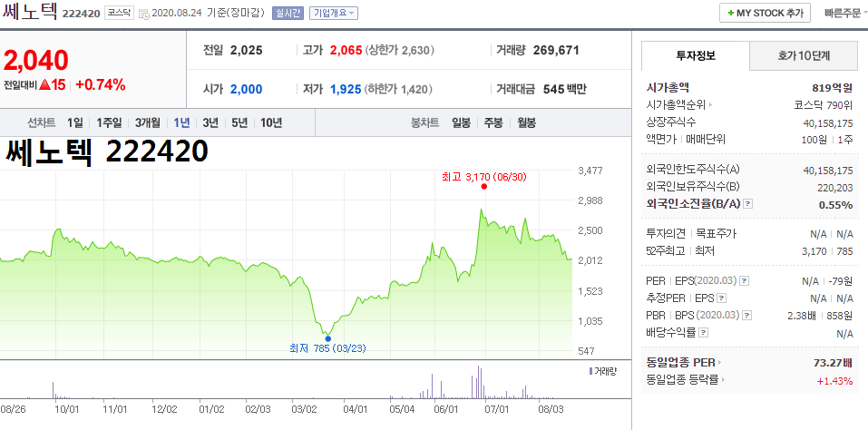Switch to the 호가10단계 tab

pos(804,55)
